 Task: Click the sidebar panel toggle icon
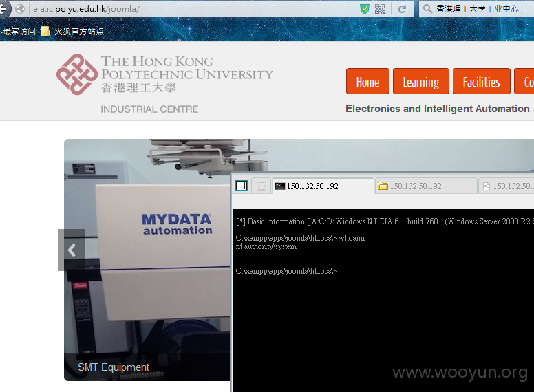(x=242, y=186)
